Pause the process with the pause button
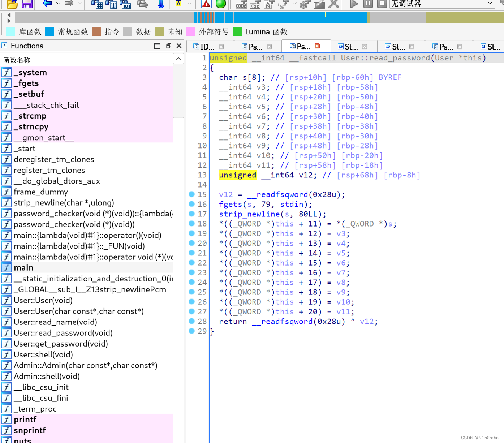This screenshot has width=504, height=443. (x=368, y=4)
